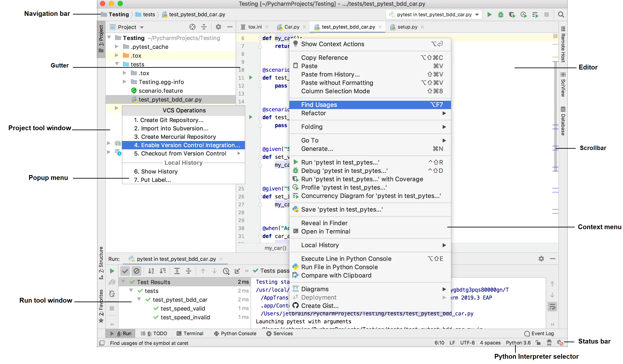Open the Event Log
This screenshot has height=364, width=623.
pyautogui.click(x=539, y=333)
